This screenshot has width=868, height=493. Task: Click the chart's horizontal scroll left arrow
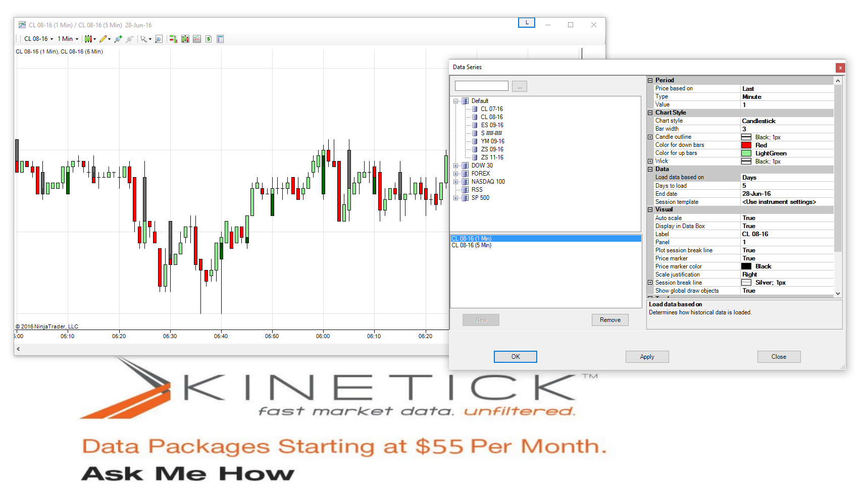(x=18, y=349)
